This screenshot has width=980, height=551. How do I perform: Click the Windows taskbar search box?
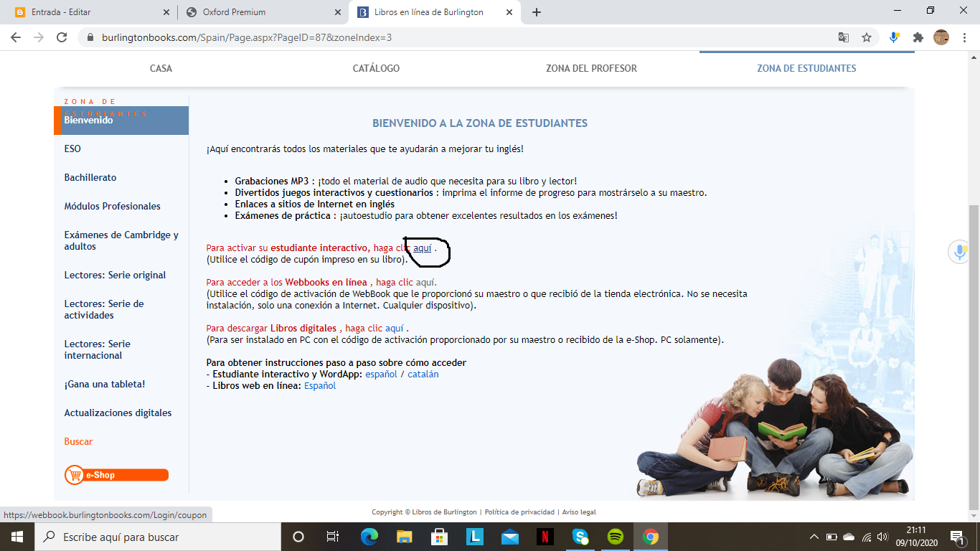[x=158, y=537]
